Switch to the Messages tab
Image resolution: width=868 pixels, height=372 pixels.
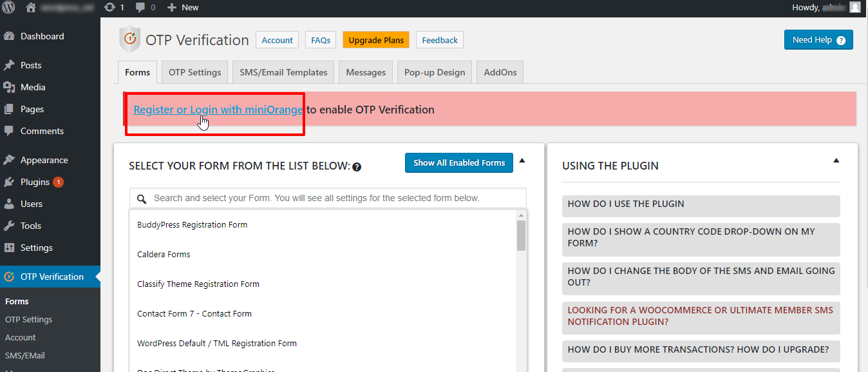365,72
